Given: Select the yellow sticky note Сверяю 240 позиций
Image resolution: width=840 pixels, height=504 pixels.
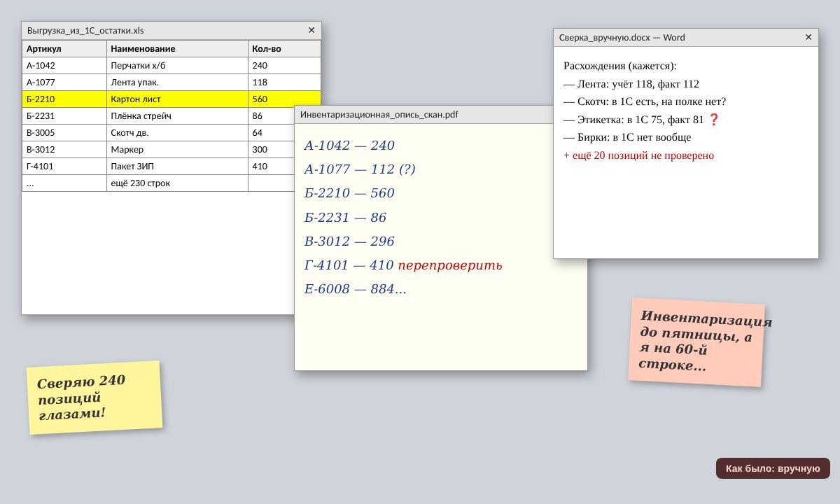Looking at the screenshot, I should 94,398.
